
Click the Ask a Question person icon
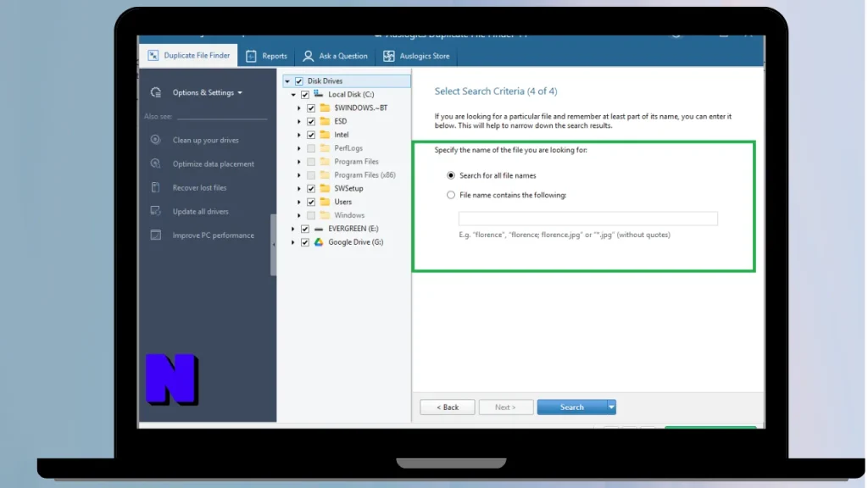(x=309, y=56)
